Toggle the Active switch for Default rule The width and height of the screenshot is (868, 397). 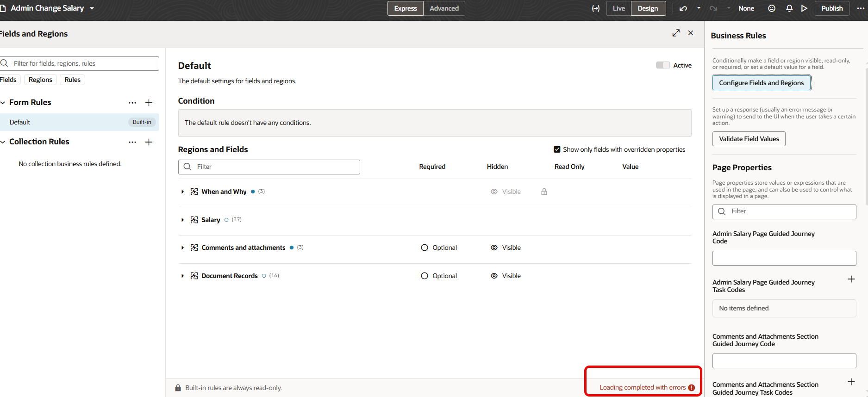[x=663, y=65]
